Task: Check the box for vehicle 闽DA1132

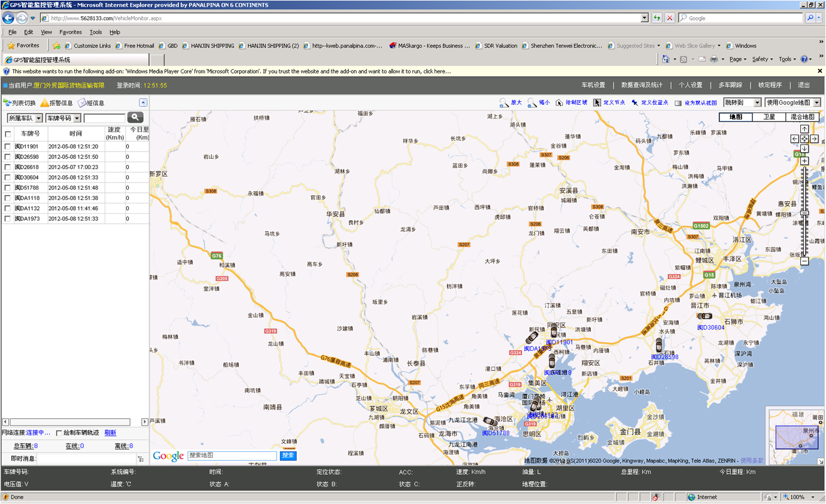Action: point(8,208)
